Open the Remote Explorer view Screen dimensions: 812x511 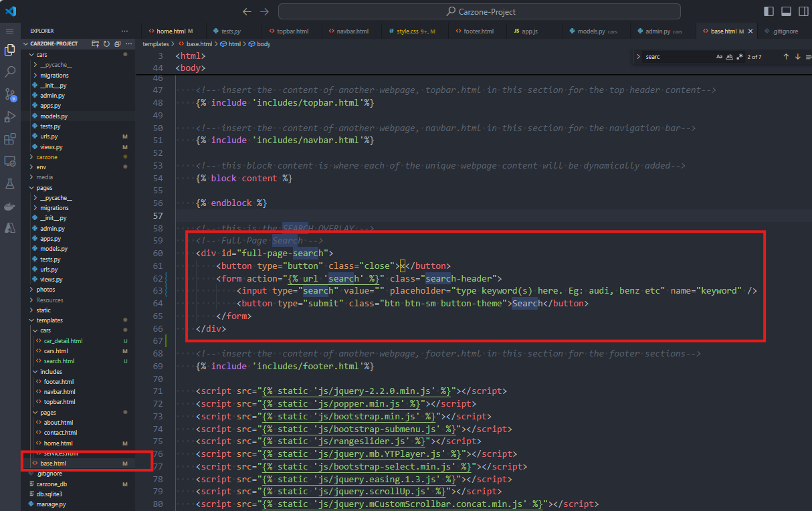tap(10, 161)
